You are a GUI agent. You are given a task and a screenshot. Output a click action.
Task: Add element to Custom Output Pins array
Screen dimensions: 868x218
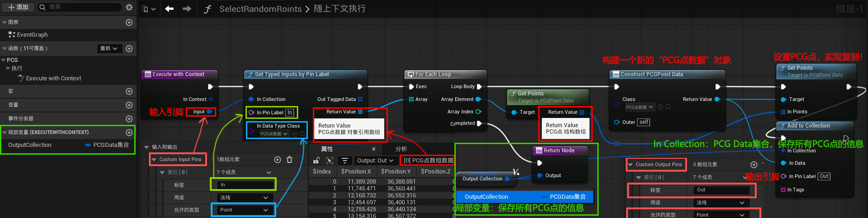click(x=754, y=165)
